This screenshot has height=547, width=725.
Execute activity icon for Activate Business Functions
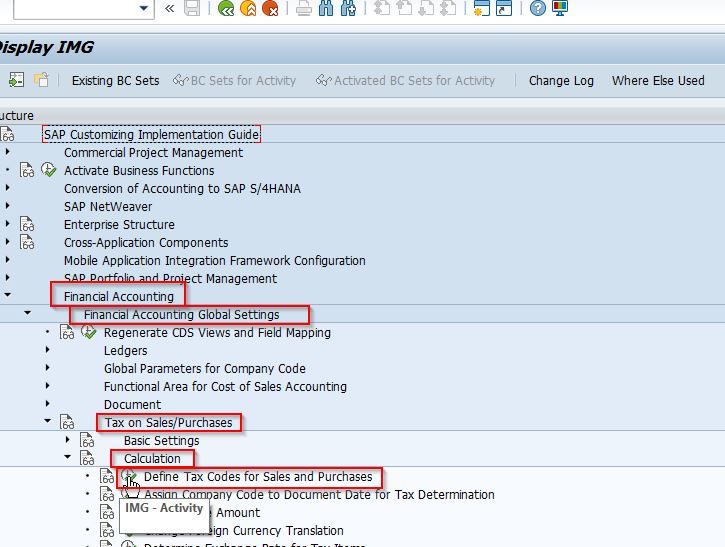click(x=48, y=170)
